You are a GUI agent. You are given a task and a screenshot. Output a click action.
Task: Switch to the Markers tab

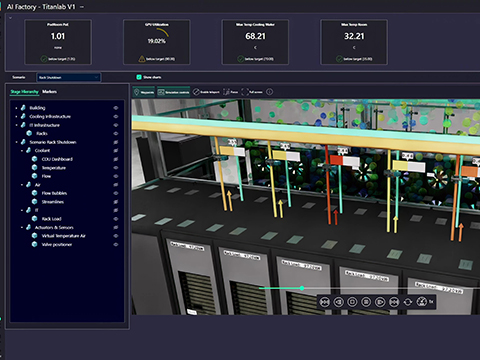(49, 92)
